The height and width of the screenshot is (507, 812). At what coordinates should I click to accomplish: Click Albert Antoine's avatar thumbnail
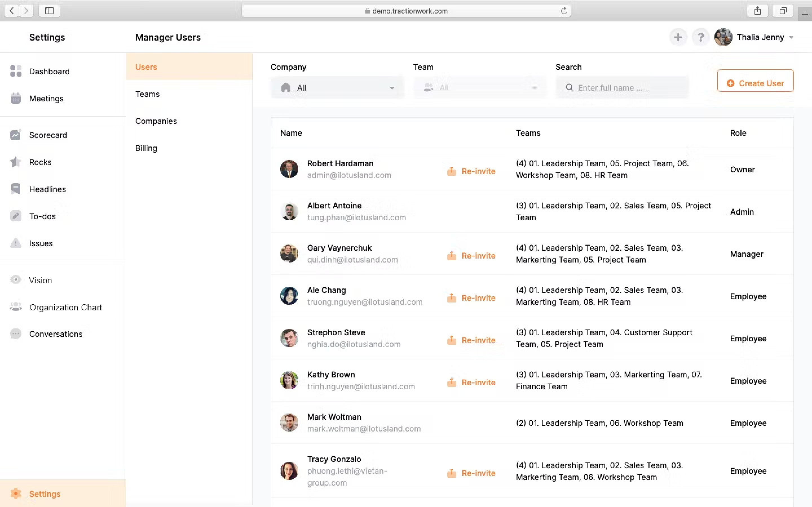(289, 212)
